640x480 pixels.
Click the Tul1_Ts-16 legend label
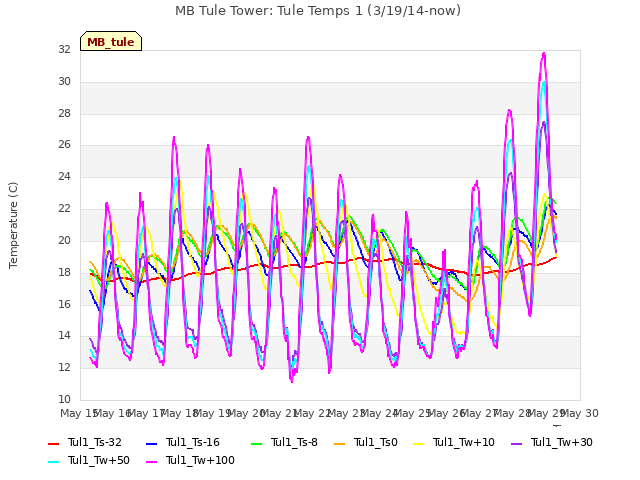pyautogui.click(x=193, y=442)
